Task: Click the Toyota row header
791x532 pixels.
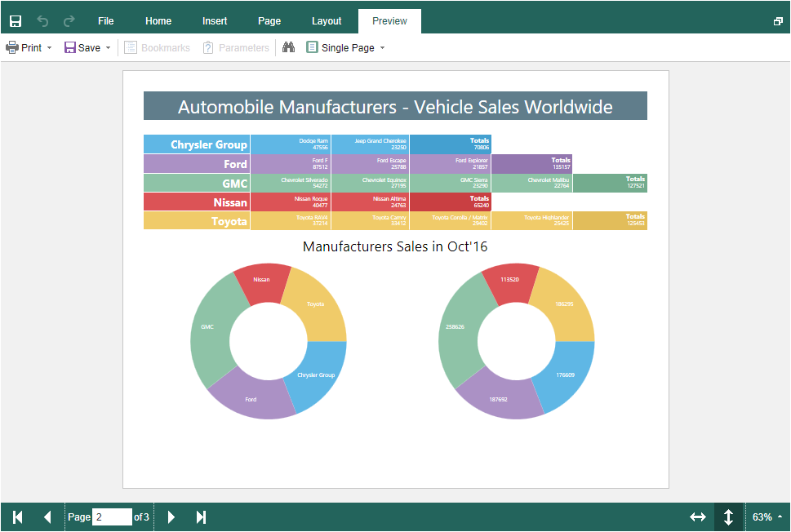Action: tap(197, 221)
